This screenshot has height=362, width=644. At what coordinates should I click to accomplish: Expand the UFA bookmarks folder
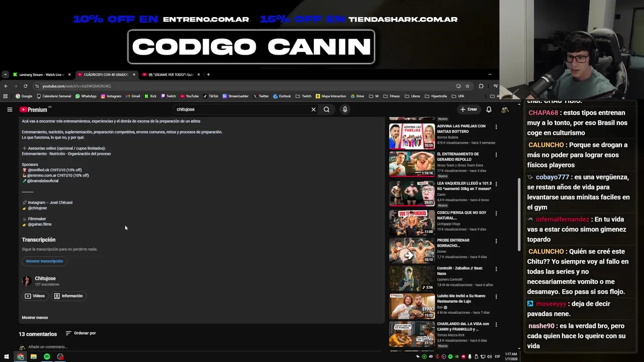(x=458, y=96)
